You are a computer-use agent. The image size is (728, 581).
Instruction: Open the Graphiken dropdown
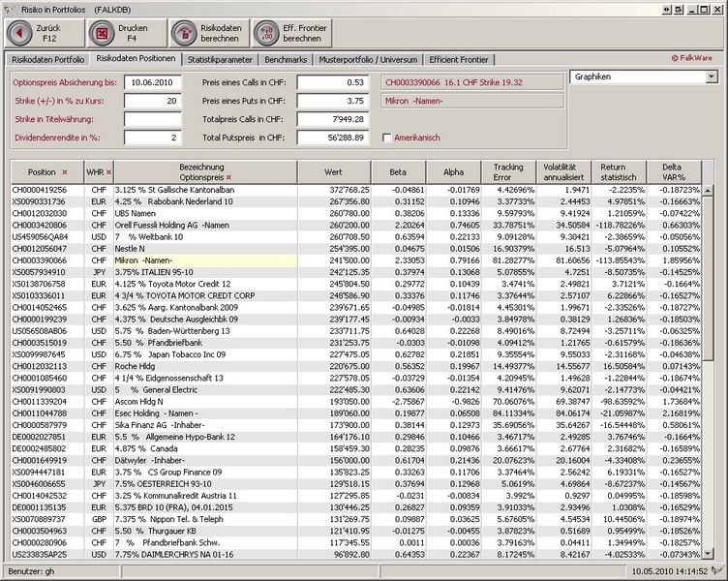point(712,77)
